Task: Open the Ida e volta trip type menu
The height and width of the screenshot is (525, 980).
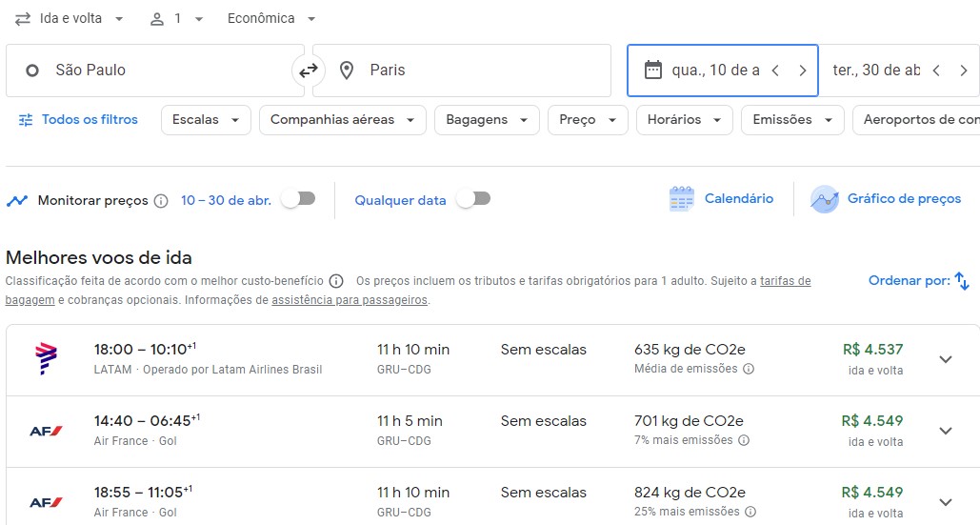Action: [70, 19]
